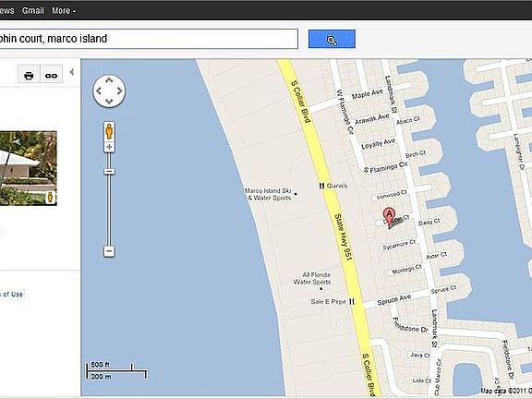Pan the map down with the arrow

[x=109, y=101]
